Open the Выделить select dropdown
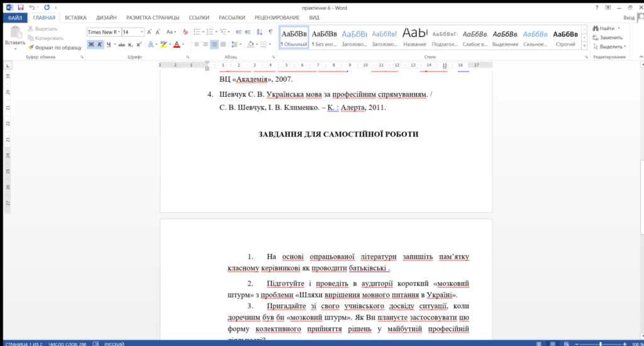This screenshot has width=644, height=346. [625, 47]
